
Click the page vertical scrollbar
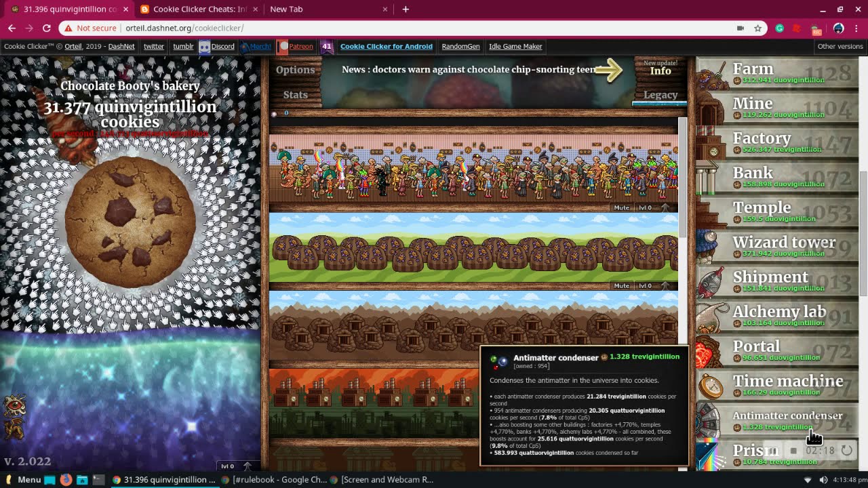[x=863, y=234]
